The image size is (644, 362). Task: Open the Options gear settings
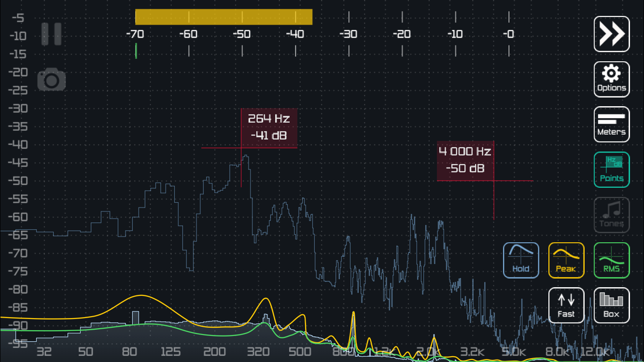point(611,79)
